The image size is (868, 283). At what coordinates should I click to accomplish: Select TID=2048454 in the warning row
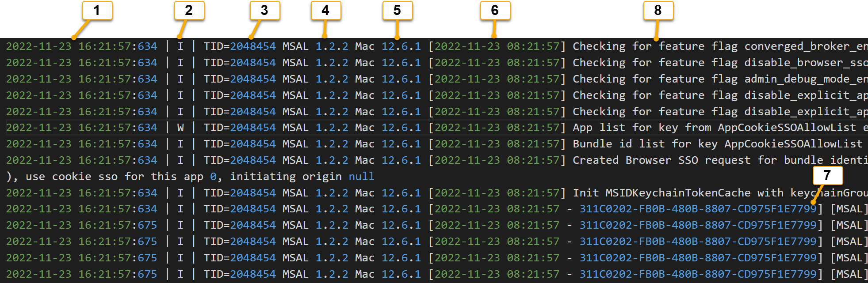240,128
